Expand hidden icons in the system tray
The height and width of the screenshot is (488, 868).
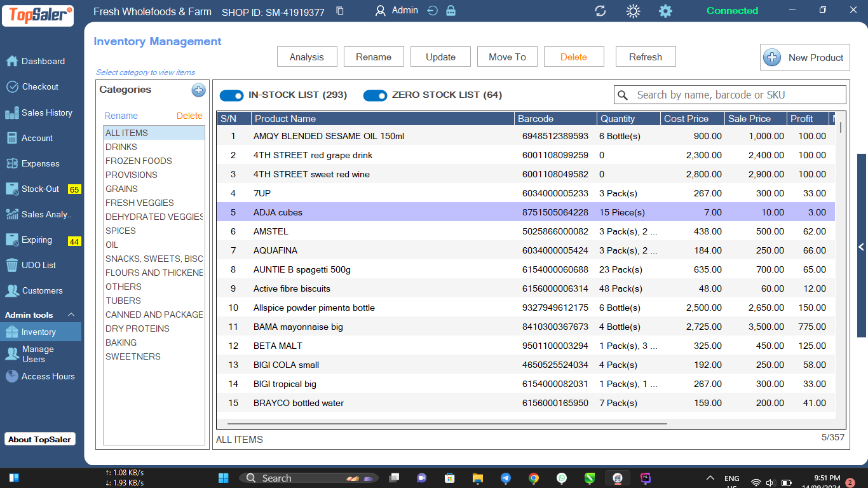tap(710, 477)
